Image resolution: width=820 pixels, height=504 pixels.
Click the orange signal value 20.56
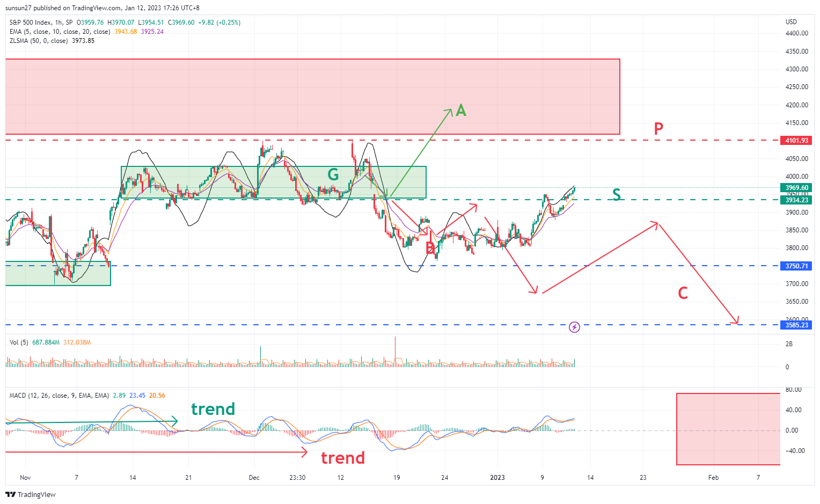157,396
